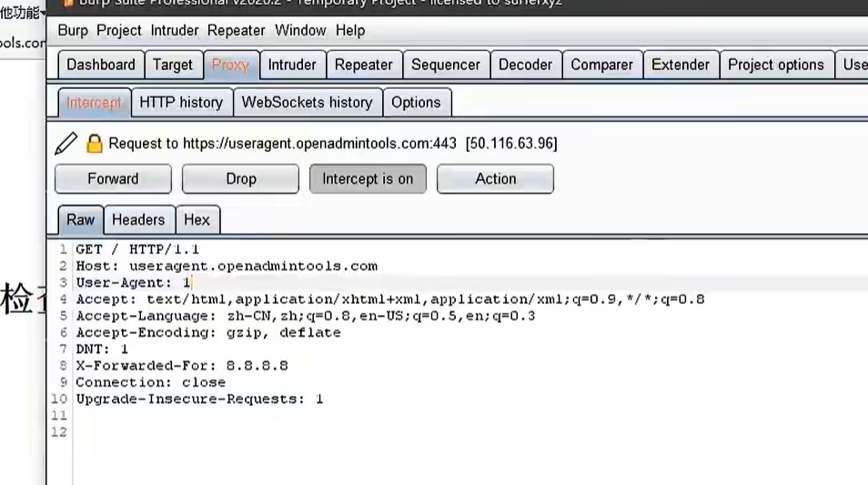Switch to the Repeater tool tab
Screen dimensions: 868x485
363,65
